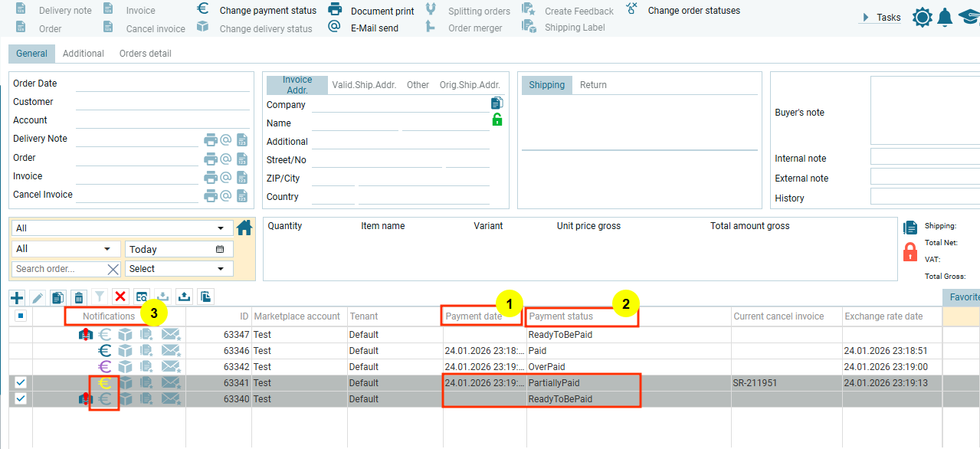Viewport: 980px width, 449px height.
Task: Open the Return tab
Action: click(x=593, y=85)
